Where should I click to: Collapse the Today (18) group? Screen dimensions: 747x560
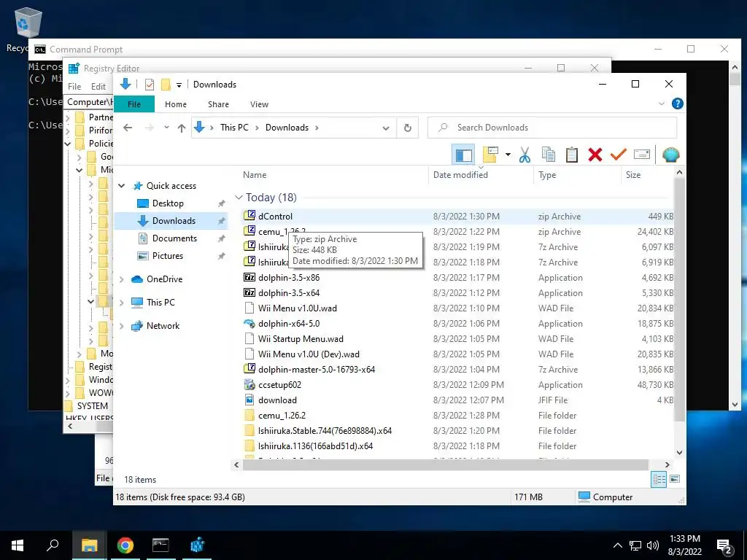[x=239, y=197]
